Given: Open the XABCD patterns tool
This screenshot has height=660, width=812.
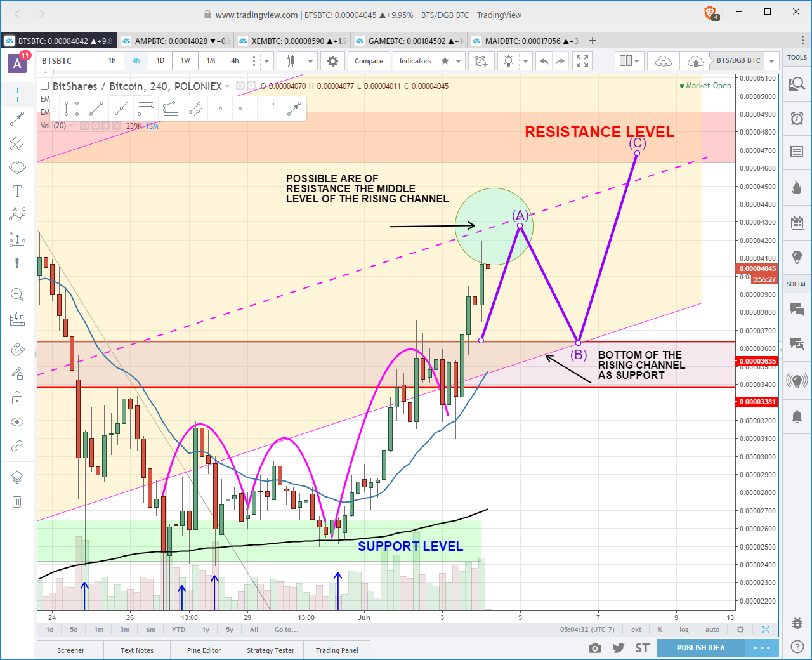Looking at the screenshot, I should click(x=17, y=214).
